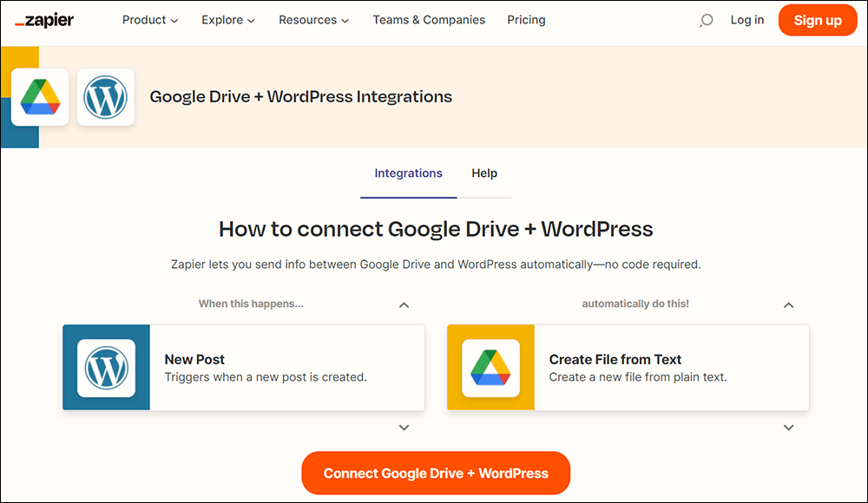Expand the Resources menu

tap(314, 20)
